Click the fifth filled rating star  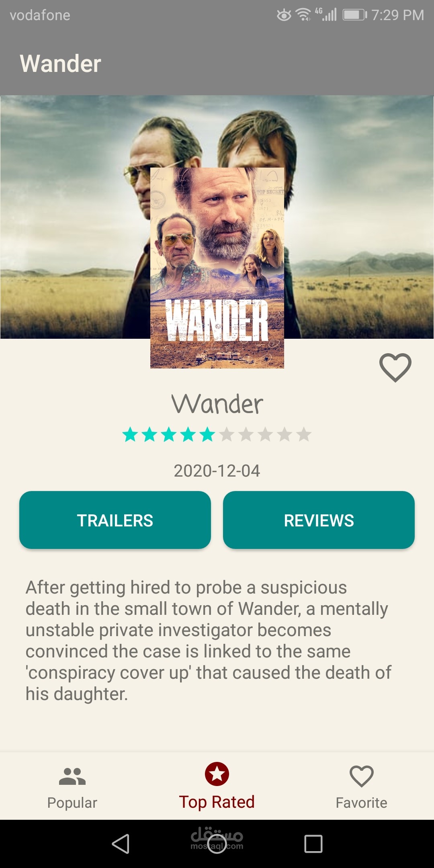[207, 434]
